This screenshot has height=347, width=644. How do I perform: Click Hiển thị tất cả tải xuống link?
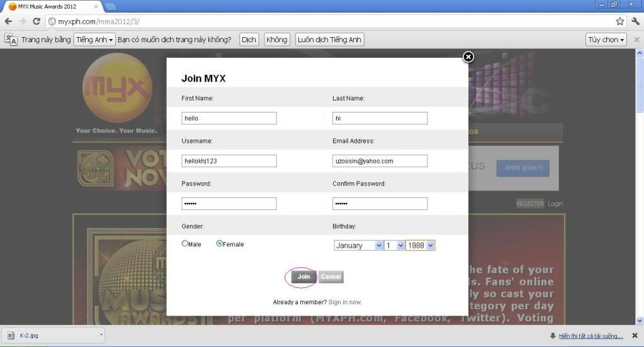[590, 336]
